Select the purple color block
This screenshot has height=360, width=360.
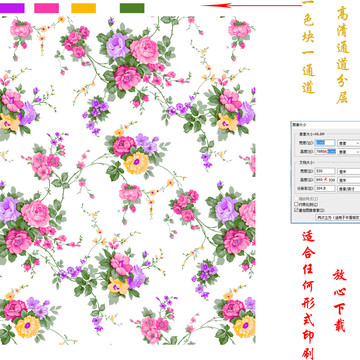tap(12, 8)
